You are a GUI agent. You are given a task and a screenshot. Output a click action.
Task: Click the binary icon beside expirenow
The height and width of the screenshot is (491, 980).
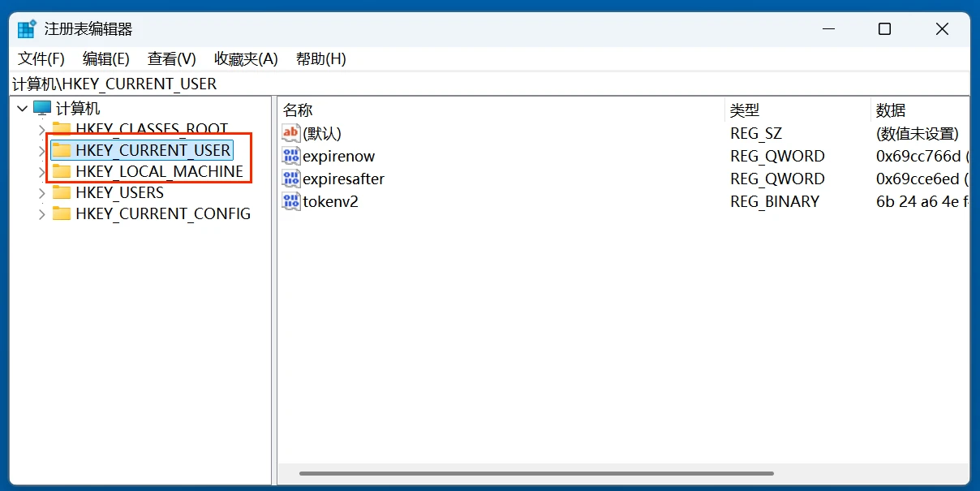(x=291, y=156)
